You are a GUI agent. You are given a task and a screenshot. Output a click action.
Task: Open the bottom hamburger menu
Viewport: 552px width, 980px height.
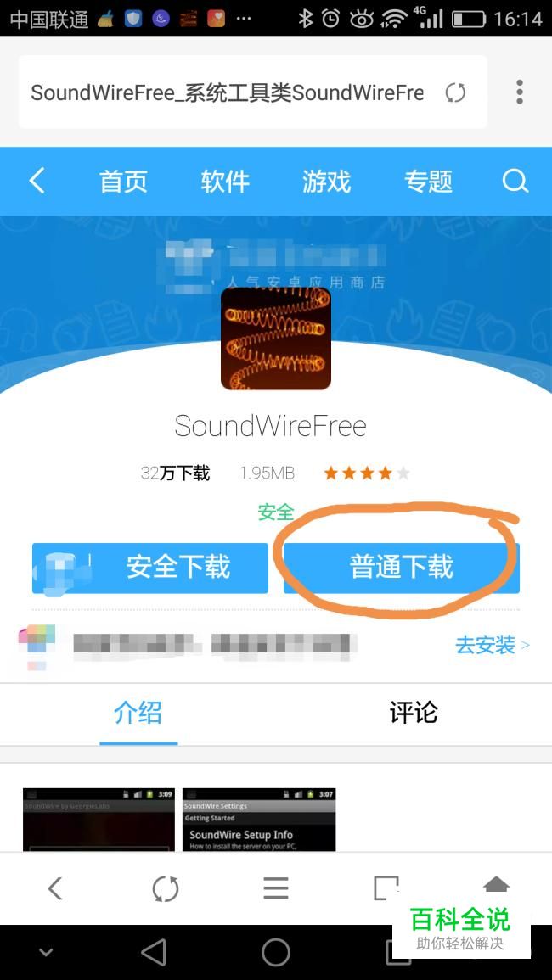click(275, 888)
